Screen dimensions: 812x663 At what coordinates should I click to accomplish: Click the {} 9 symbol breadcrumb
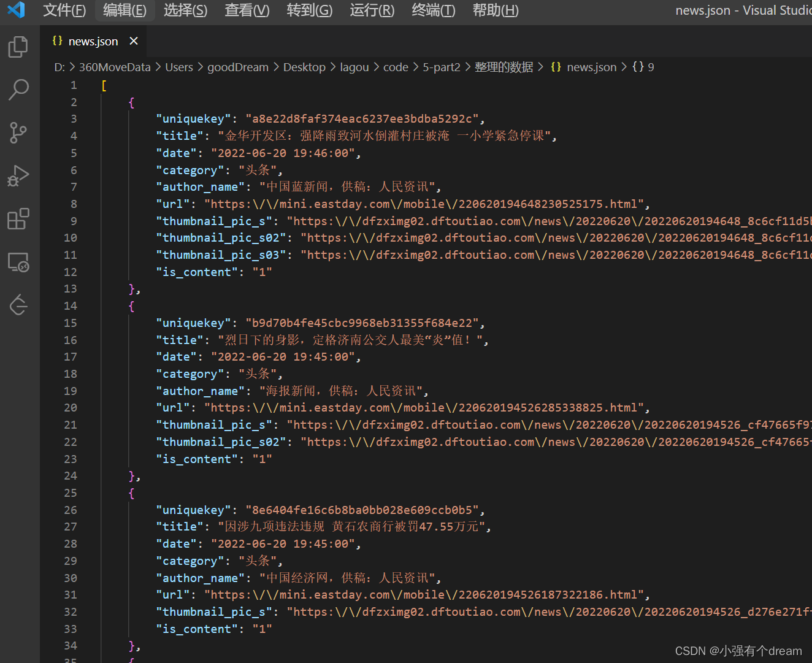[x=643, y=67]
